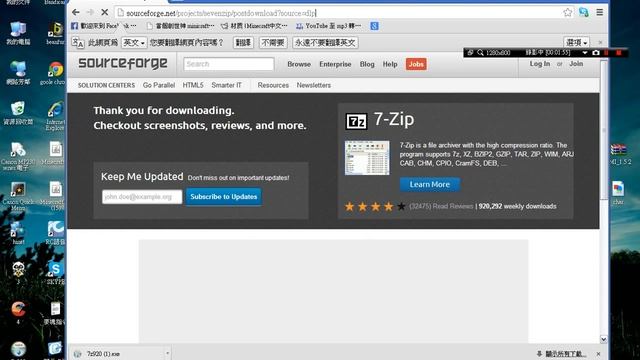640x360 pixels.
Task: Click the Log In link
Action: pyautogui.click(x=540, y=64)
